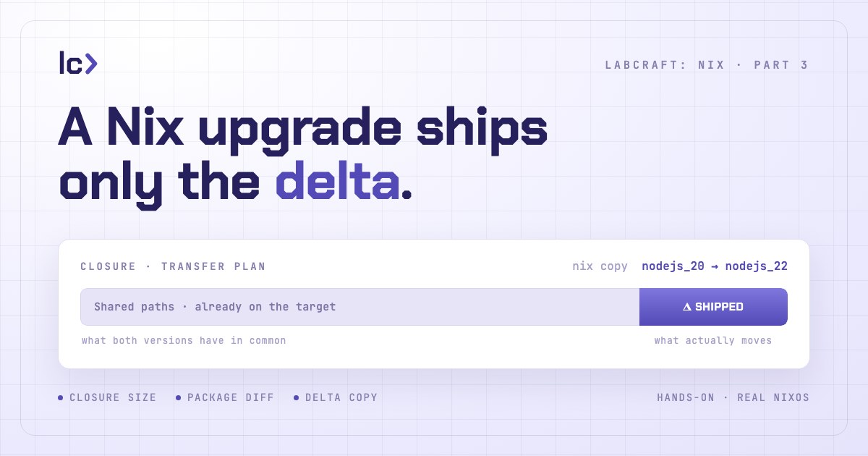Click the lc> logo icon
Image resolution: width=868 pixels, height=456 pixels.
[x=78, y=63]
